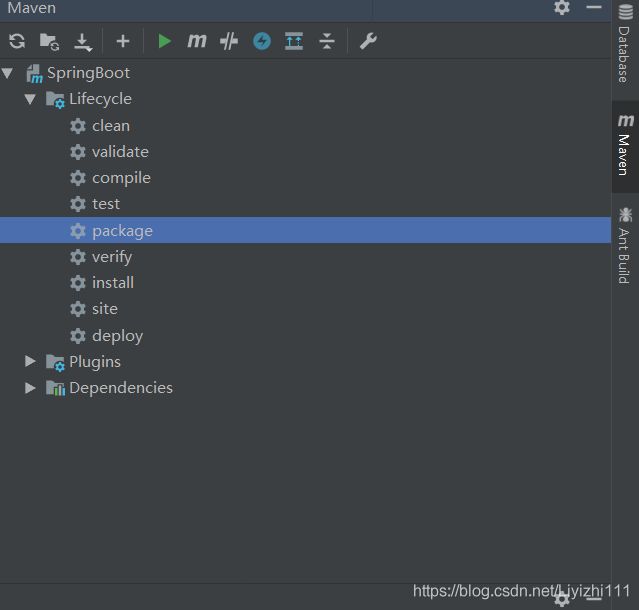
Task: Click Collapse All icon in toolbar
Action: (327, 41)
